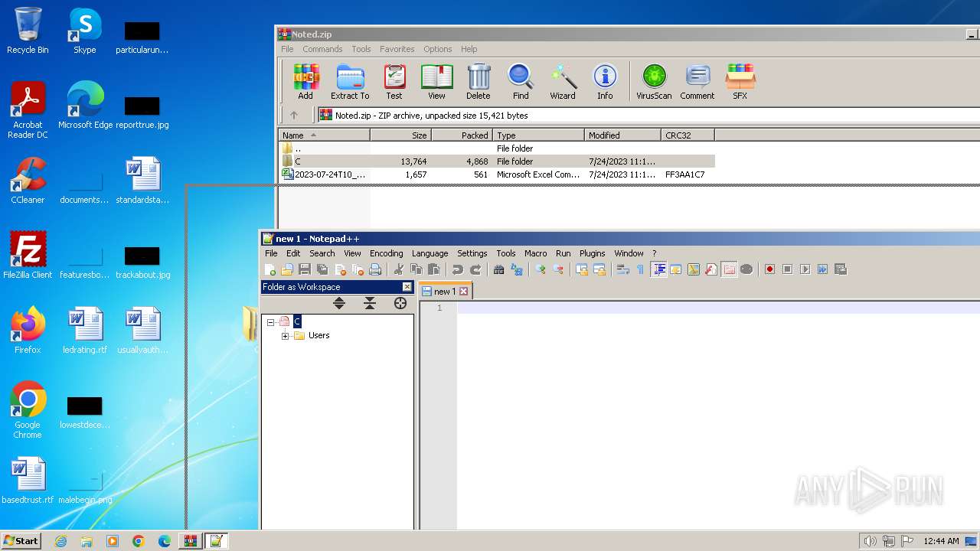Collapse all folders in workspace panel
This screenshot has height=551, width=980.
370,304
